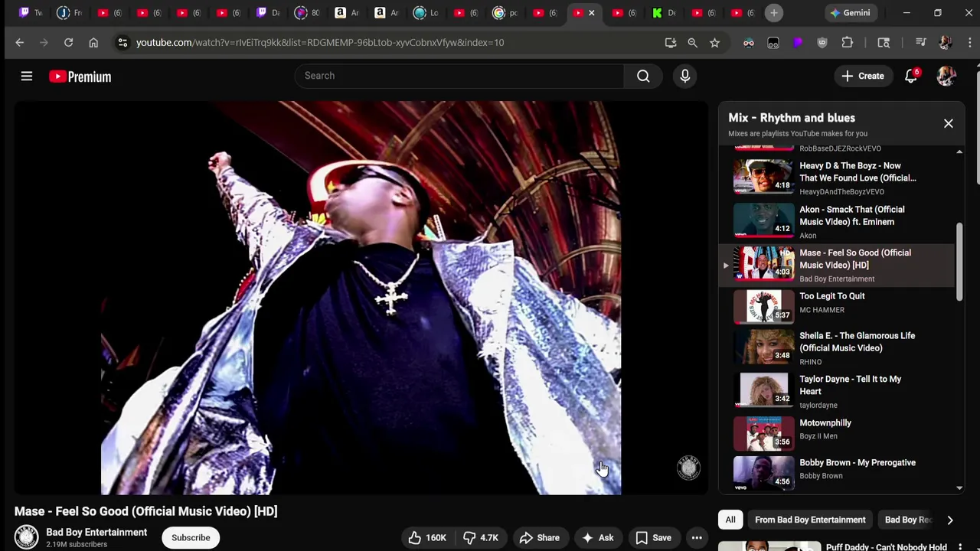
Task: Close the active YouTube tab
Action: pos(591,13)
